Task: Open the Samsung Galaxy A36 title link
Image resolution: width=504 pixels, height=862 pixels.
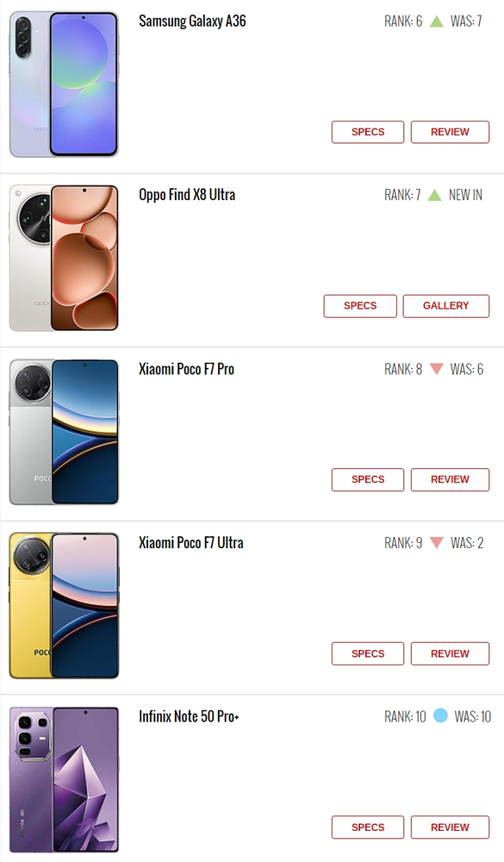Action: tap(192, 22)
